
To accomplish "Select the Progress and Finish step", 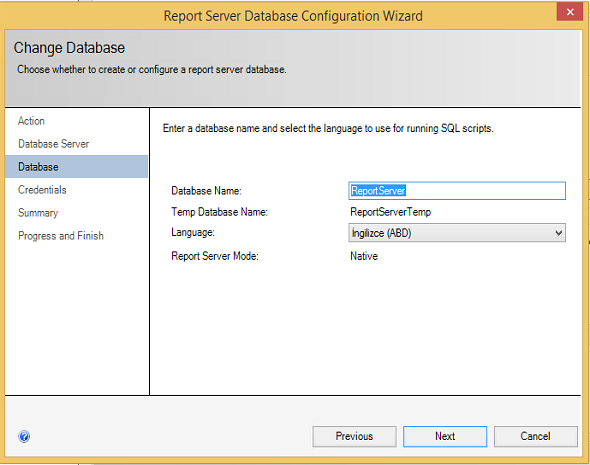I will pyautogui.click(x=61, y=236).
